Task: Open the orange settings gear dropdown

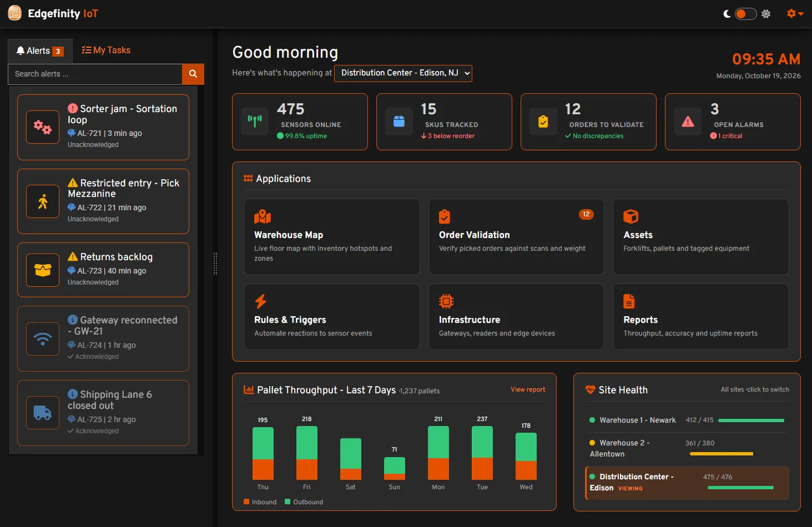Action: pyautogui.click(x=795, y=13)
